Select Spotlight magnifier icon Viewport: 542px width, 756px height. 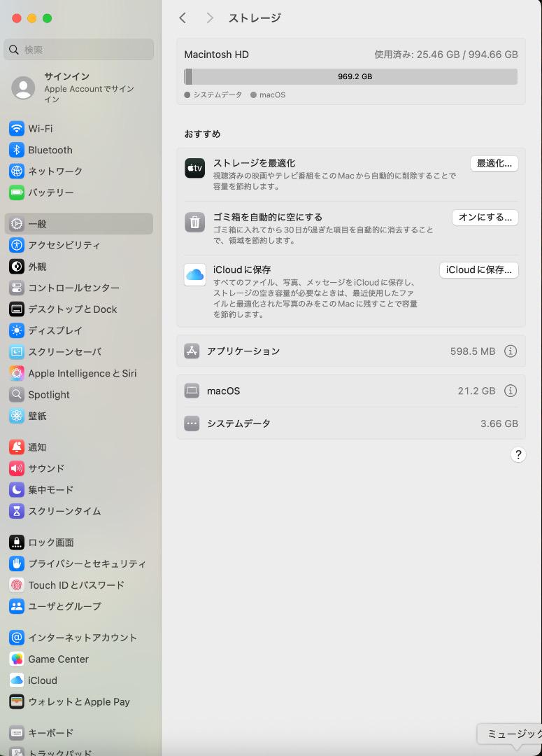(16, 394)
